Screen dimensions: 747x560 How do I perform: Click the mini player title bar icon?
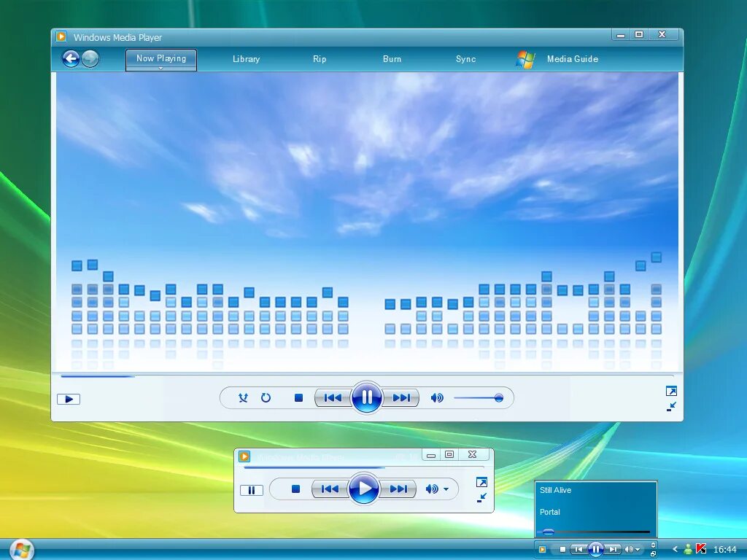(244, 456)
